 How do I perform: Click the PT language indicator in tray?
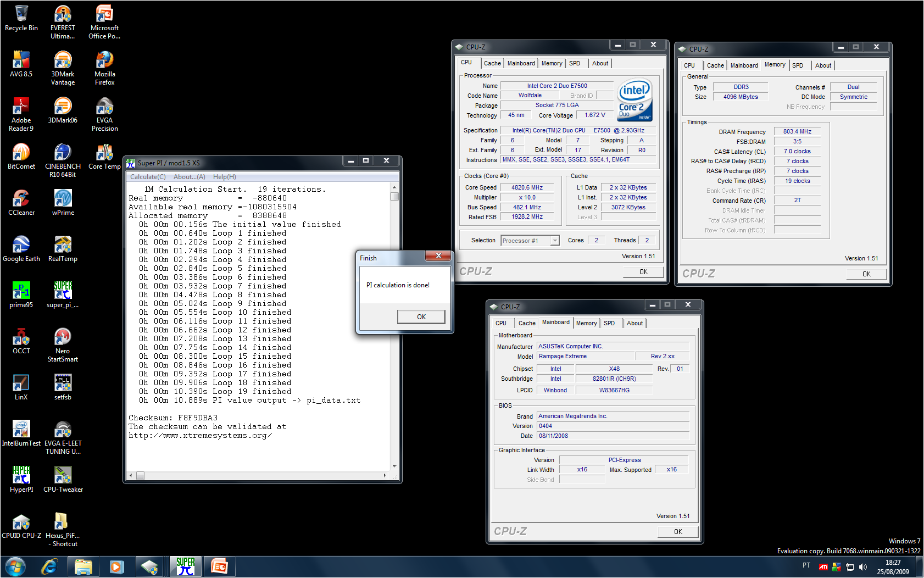coord(806,565)
